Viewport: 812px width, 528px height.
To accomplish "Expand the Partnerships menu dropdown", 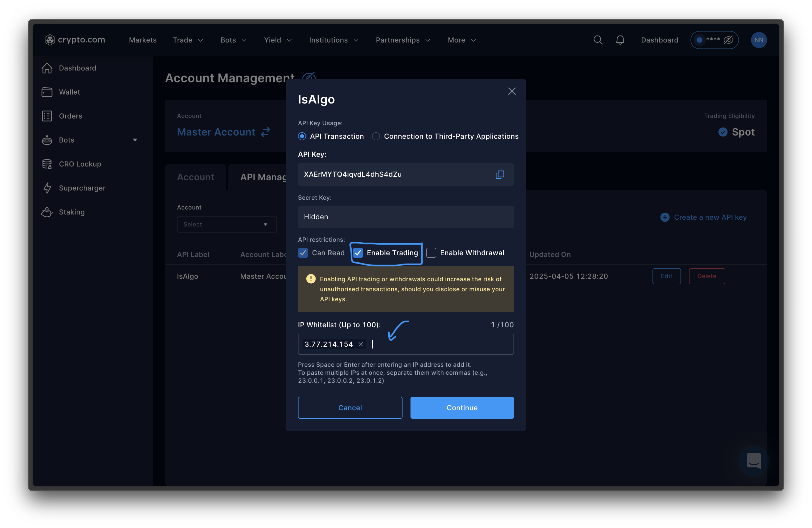I will coord(403,40).
